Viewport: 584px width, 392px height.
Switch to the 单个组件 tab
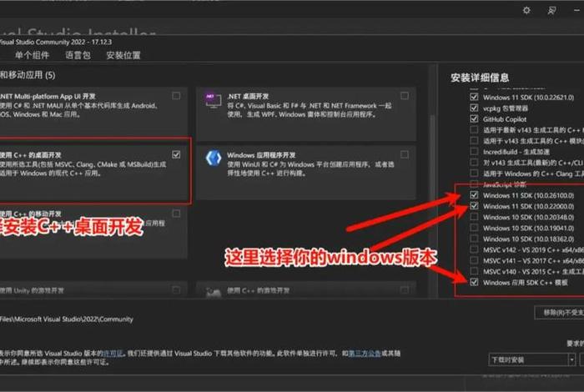tap(32, 56)
